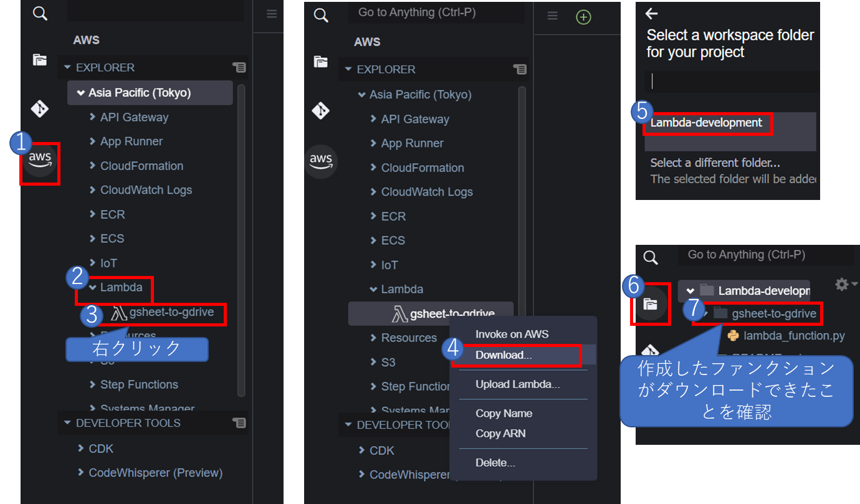Click the Go to Anything field in the middle screenshot
Screen dimensions: 860x504
click(436, 13)
